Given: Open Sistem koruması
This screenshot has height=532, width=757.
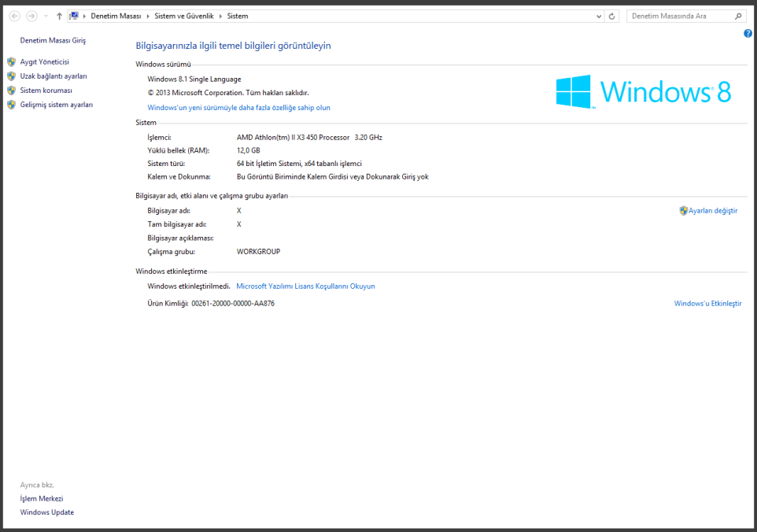Looking at the screenshot, I should pos(46,91).
